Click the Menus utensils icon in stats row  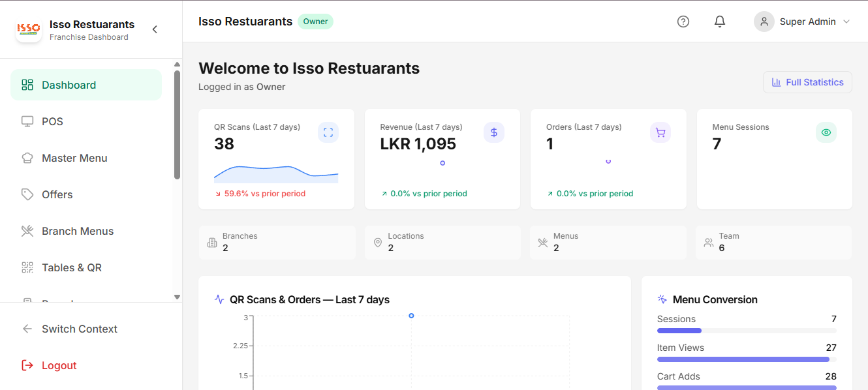(x=543, y=243)
